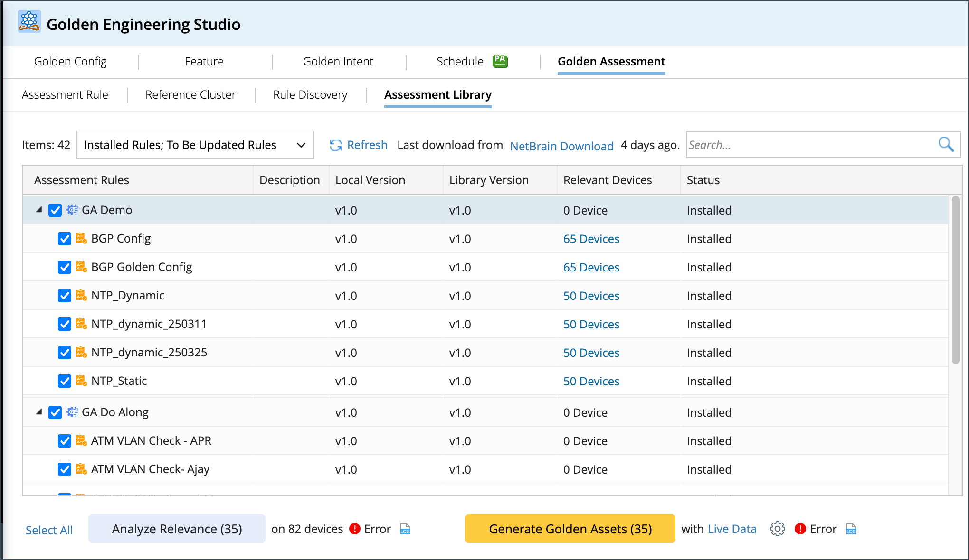This screenshot has width=969, height=560.
Task: Open the NetBrain Download link
Action: click(x=561, y=146)
